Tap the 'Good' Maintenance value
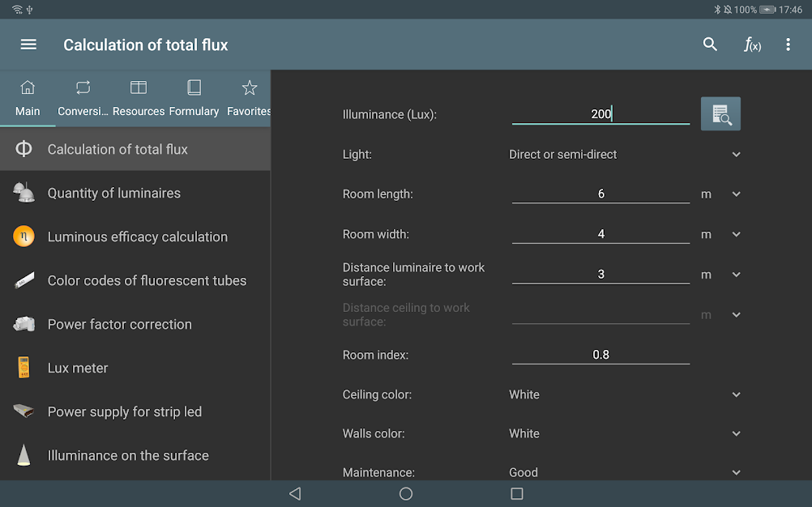This screenshot has height=507, width=812. click(523, 472)
